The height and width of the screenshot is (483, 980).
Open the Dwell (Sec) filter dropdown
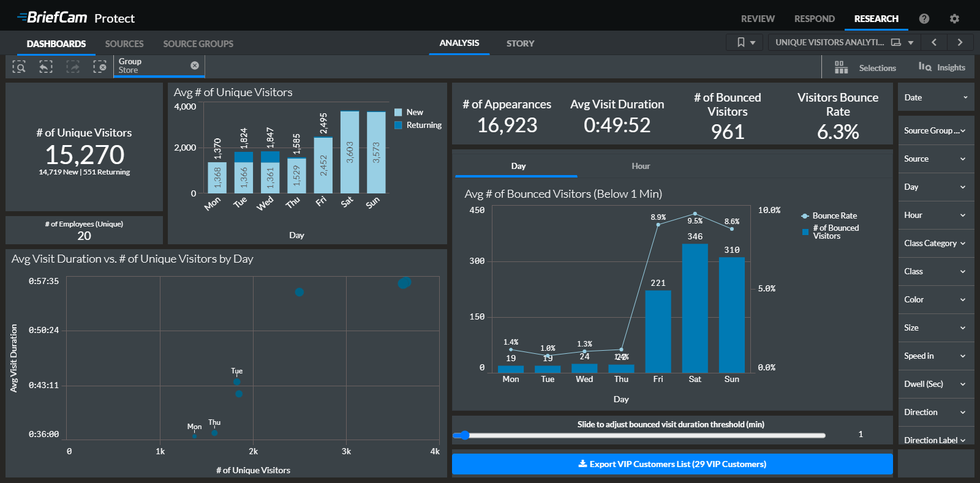(935, 384)
